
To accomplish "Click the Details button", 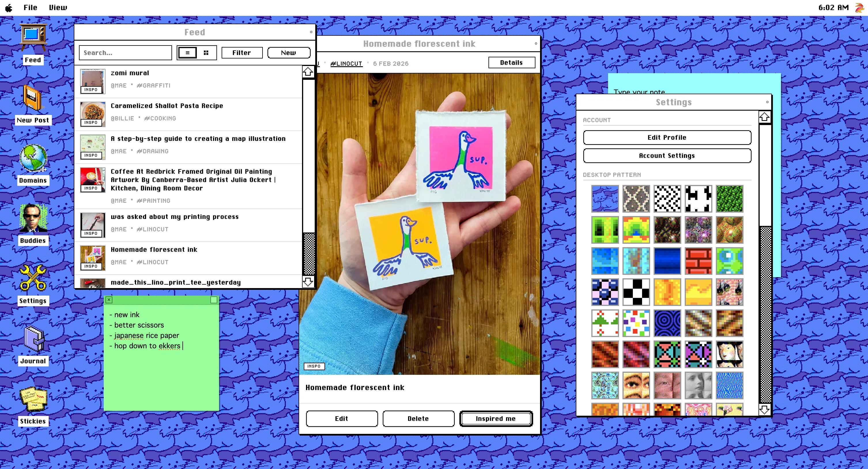I will (512, 63).
